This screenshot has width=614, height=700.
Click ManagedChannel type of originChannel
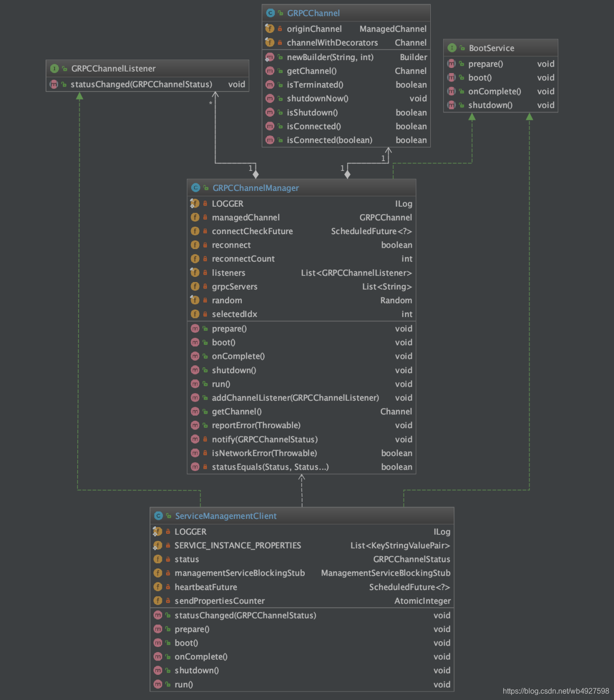tap(393, 29)
